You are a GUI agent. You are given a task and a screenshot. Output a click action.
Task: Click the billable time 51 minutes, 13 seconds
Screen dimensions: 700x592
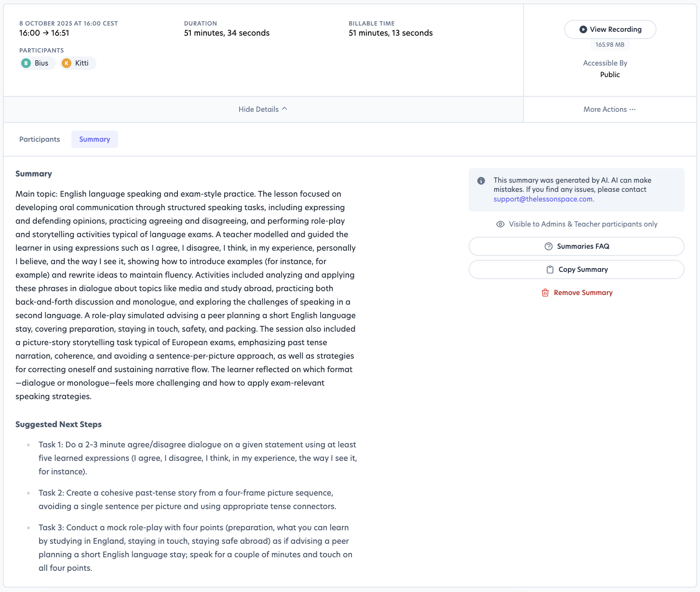point(390,33)
